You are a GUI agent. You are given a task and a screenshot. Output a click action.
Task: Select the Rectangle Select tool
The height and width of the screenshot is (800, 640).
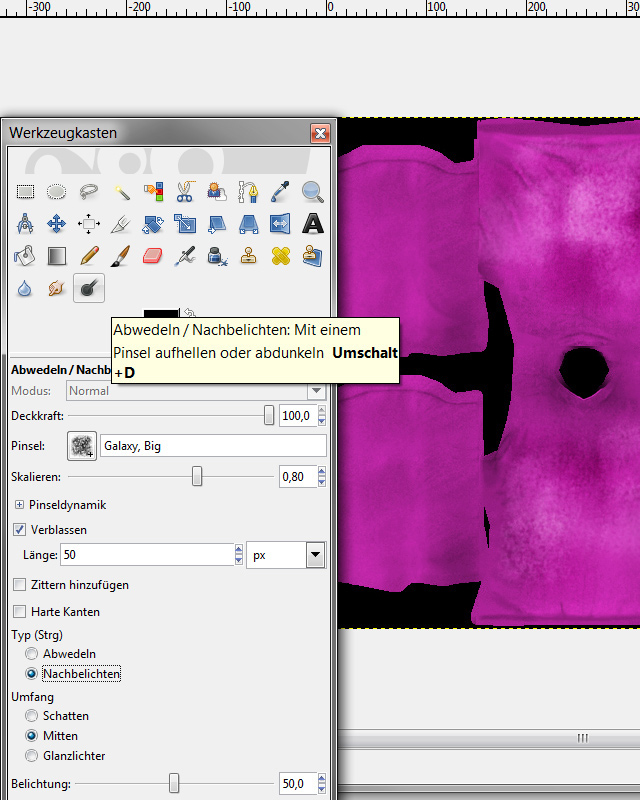[25, 192]
